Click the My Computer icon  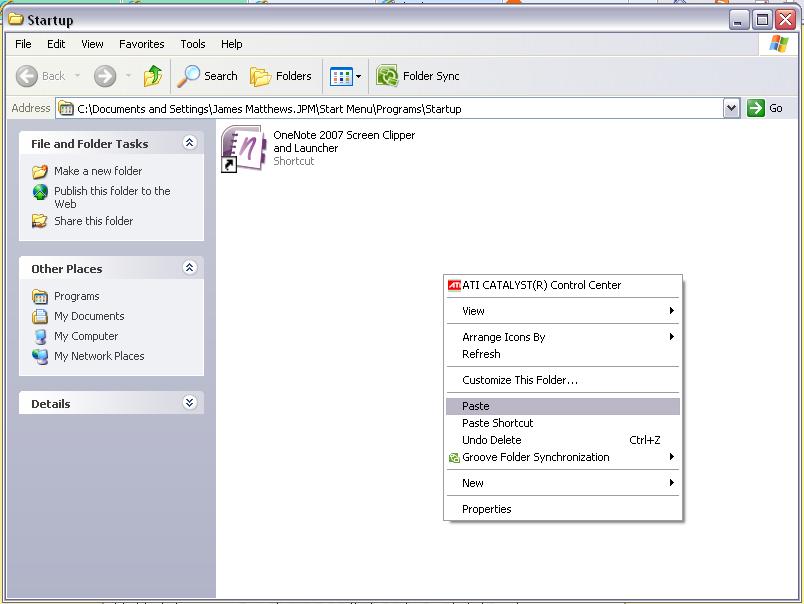[40, 336]
